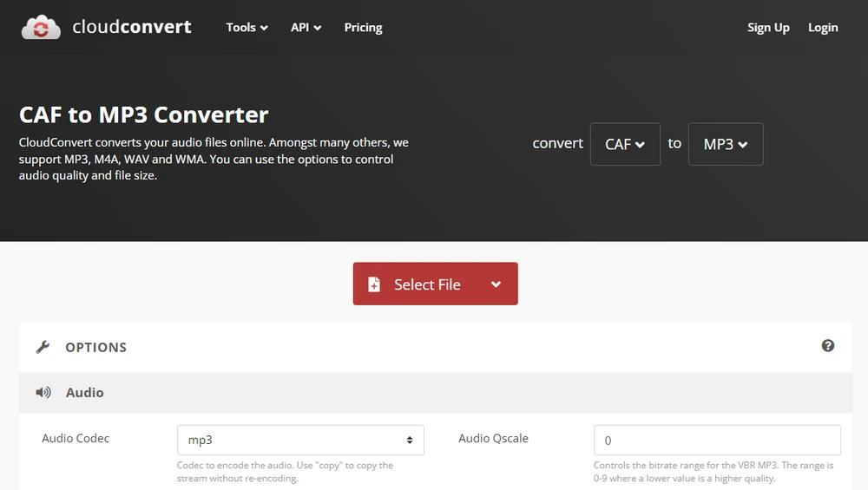This screenshot has width=868, height=490.
Task: Open the API menu
Action: pos(306,28)
